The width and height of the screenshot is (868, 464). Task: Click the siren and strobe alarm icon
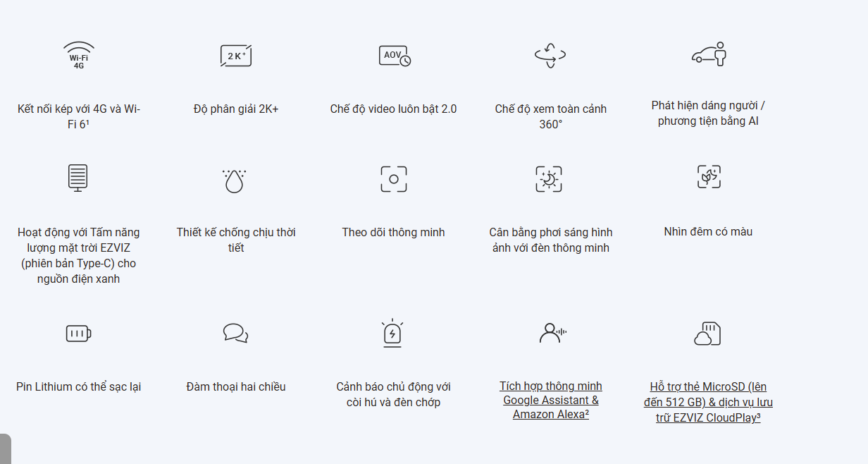392,333
